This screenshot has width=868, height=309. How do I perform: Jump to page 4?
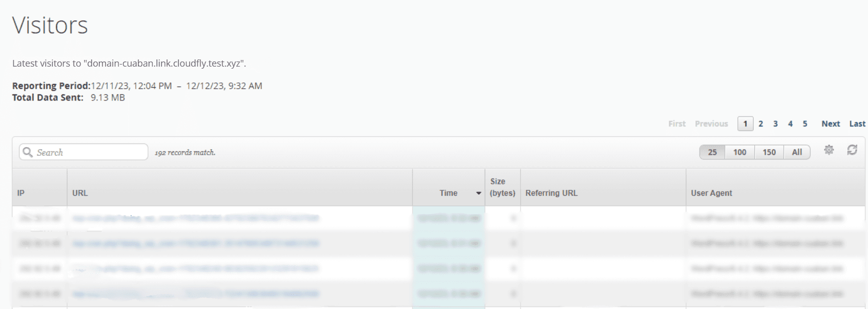point(791,123)
